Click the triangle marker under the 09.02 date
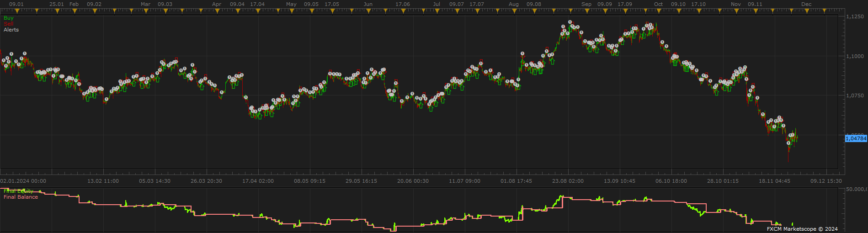The height and width of the screenshot is (233, 868). tap(95, 11)
